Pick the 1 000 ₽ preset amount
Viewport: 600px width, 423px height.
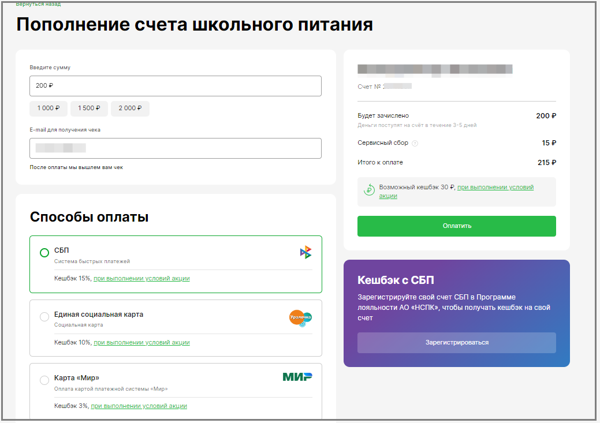(48, 108)
